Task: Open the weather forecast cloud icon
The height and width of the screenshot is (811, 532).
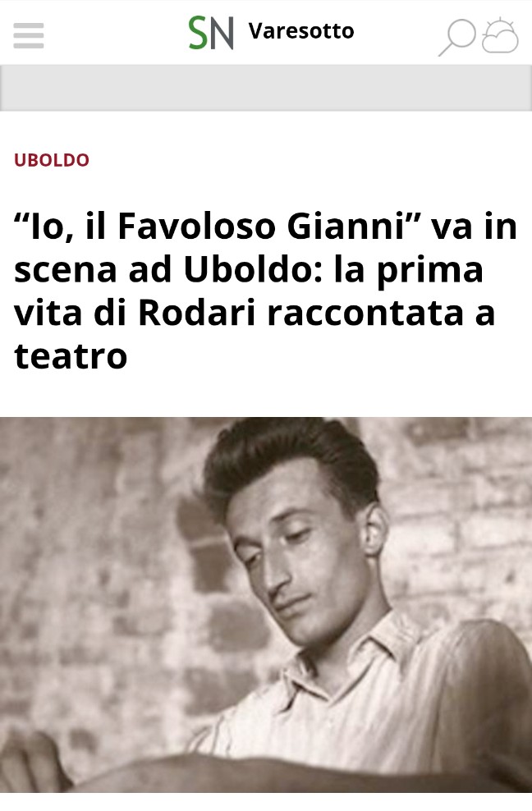Action: pos(500,35)
